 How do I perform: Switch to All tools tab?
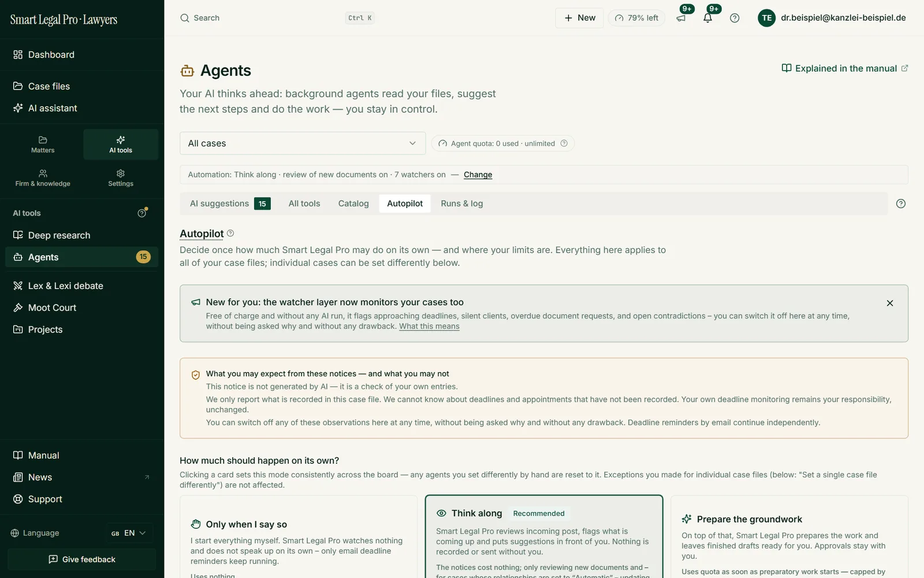[x=304, y=203]
